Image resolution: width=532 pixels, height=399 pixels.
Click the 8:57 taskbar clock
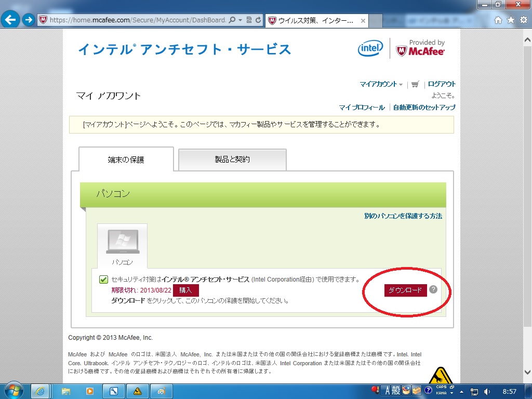(x=510, y=392)
